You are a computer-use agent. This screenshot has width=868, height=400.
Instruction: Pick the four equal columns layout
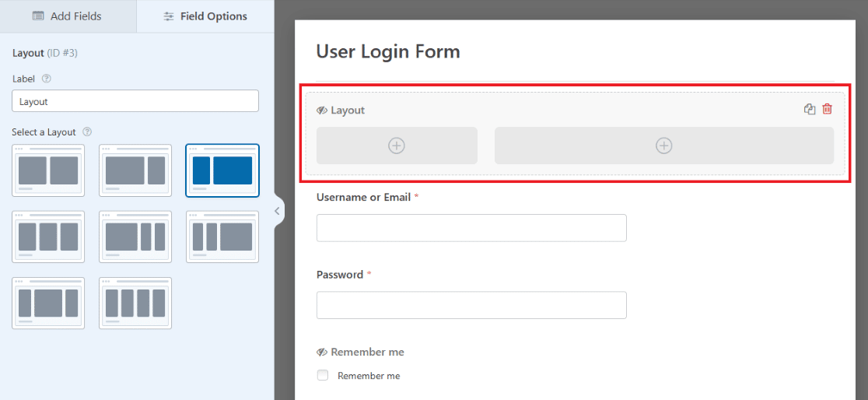point(135,303)
